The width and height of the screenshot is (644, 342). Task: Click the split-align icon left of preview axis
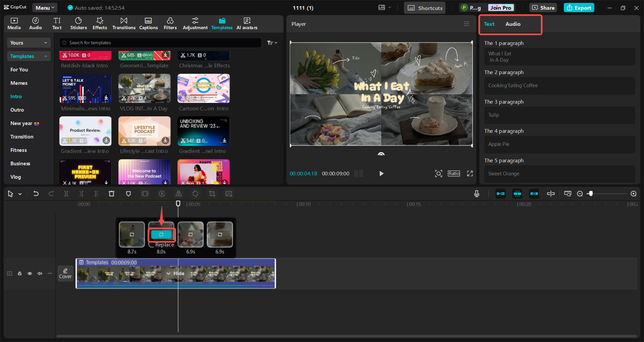551,194
